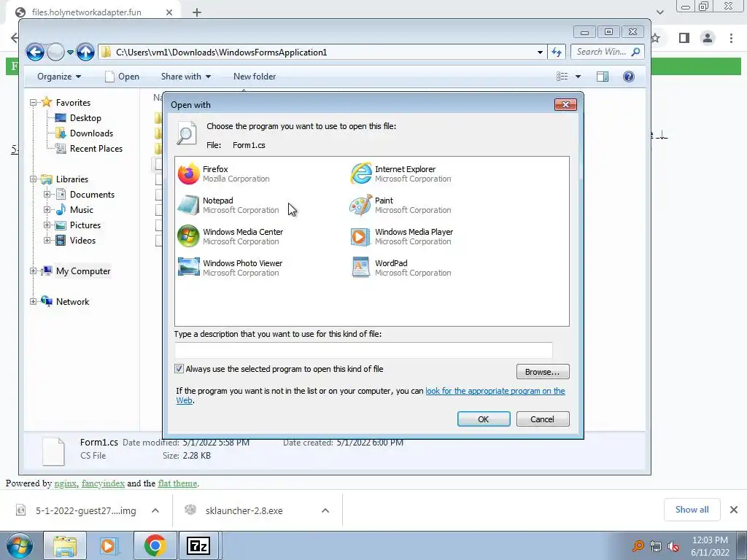The height and width of the screenshot is (560, 747).
Task: Click network icon in system tray
Action: [656, 546]
